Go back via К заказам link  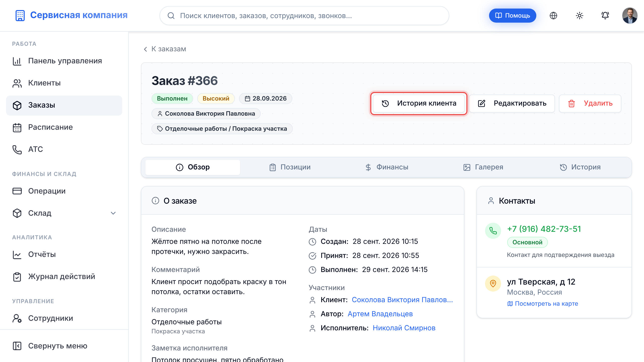[x=165, y=49]
